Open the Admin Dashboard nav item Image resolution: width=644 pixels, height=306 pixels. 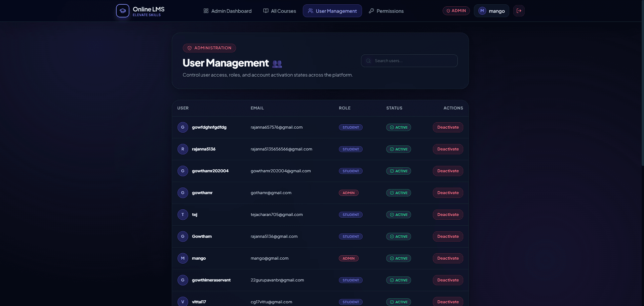(x=228, y=11)
